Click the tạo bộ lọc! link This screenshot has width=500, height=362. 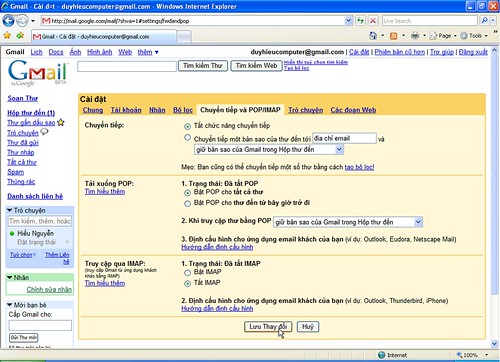(359, 167)
